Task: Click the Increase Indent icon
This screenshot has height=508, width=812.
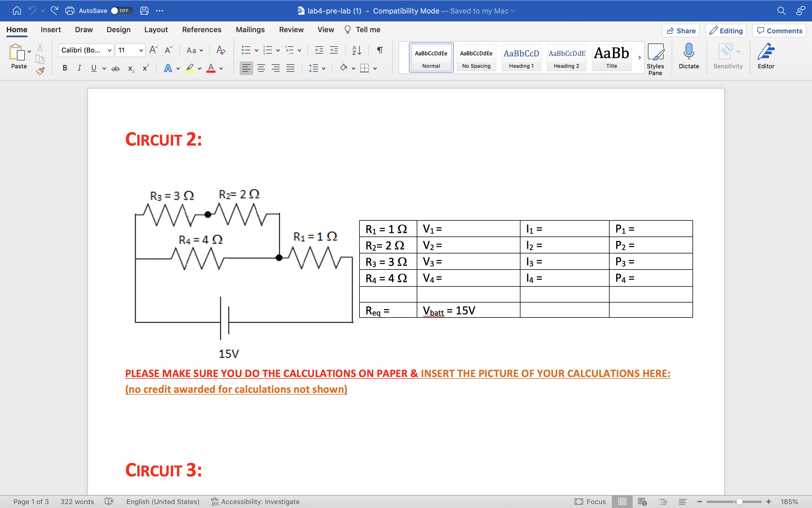Action: click(x=334, y=51)
